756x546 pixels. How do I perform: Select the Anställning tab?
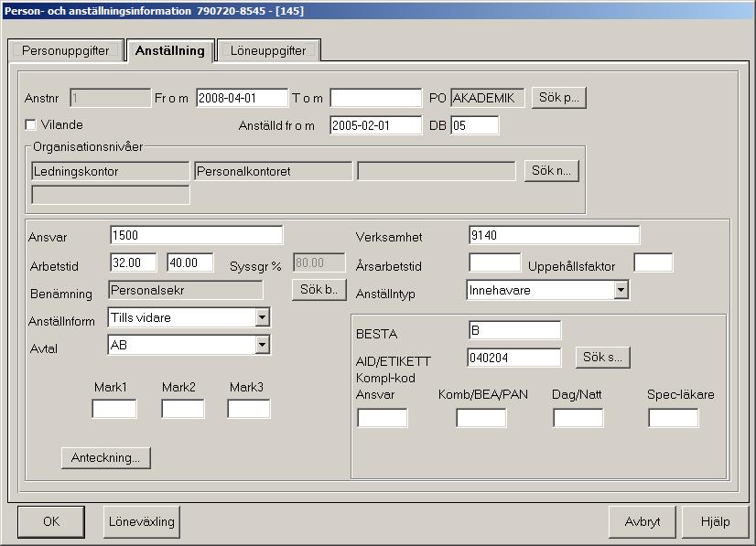170,50
